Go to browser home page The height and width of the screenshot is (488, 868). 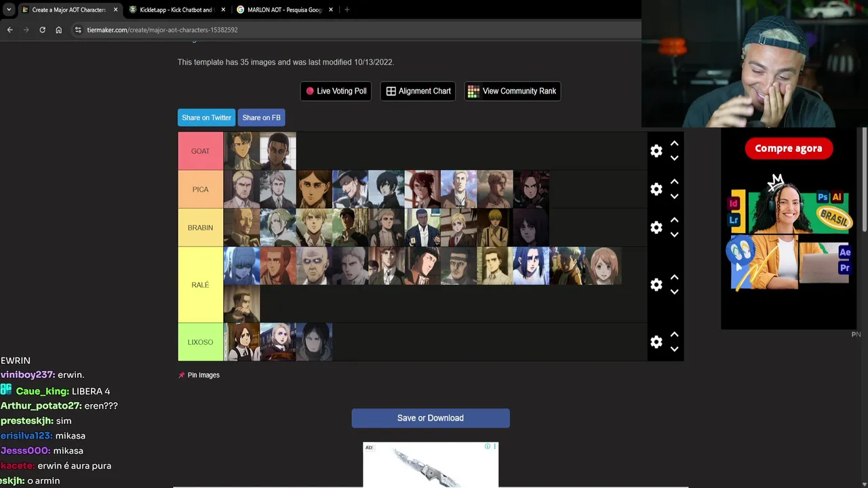58,30
